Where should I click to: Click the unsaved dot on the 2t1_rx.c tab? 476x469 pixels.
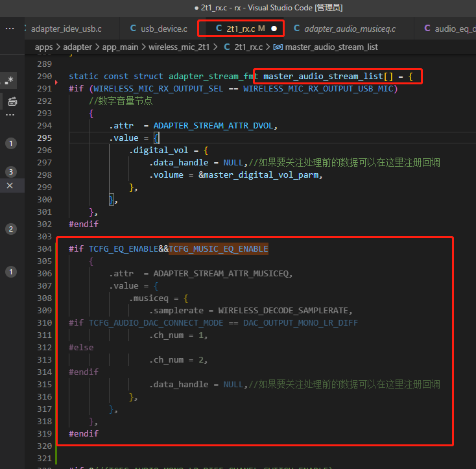click(274, 29)
